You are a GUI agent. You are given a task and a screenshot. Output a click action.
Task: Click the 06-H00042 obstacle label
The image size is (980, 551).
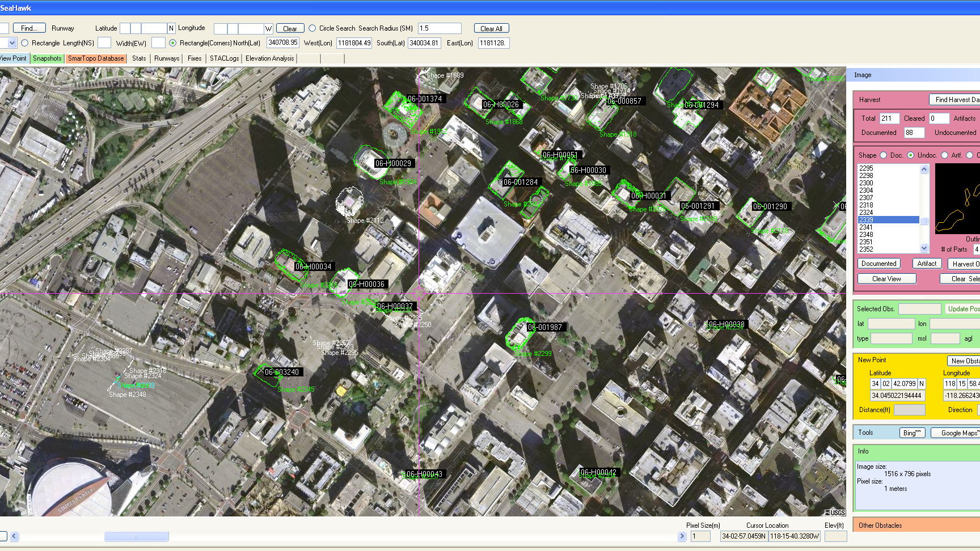pos(598,472)
